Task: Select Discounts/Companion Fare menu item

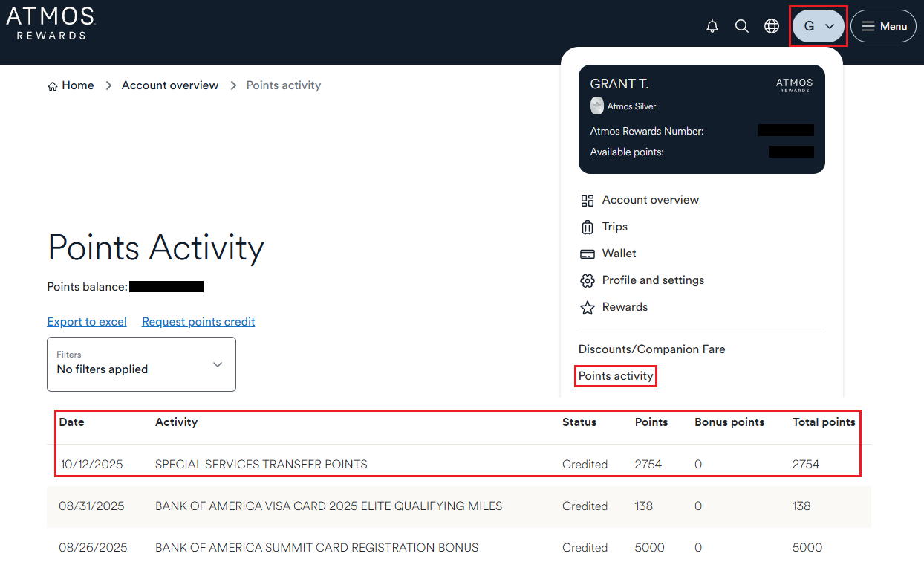Action: 651,349
